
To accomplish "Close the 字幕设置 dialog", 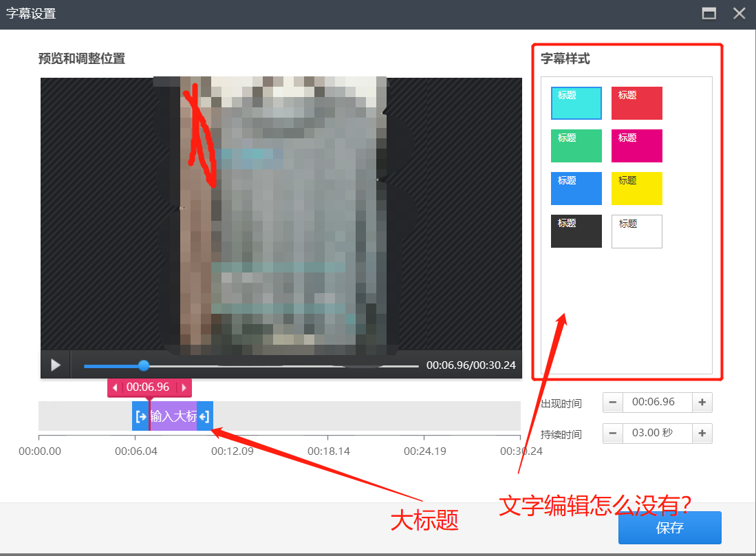I will [739, 14].
